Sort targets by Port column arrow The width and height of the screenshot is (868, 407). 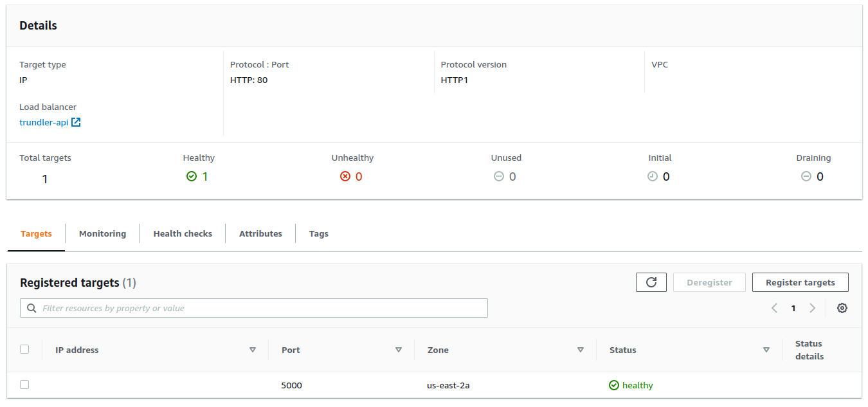pyautogui.click(x=399, y=350)
